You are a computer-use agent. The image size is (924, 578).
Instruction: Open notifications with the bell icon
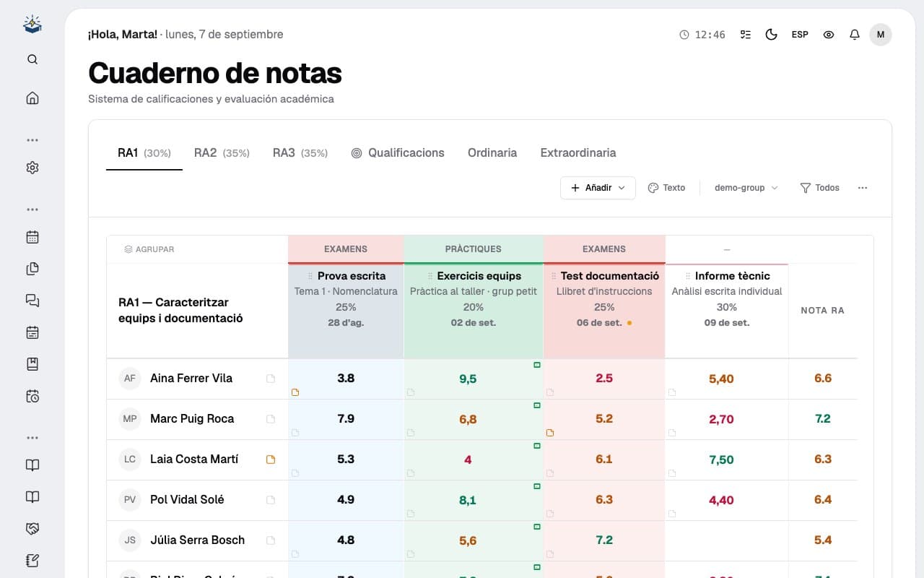pos(855,35)
